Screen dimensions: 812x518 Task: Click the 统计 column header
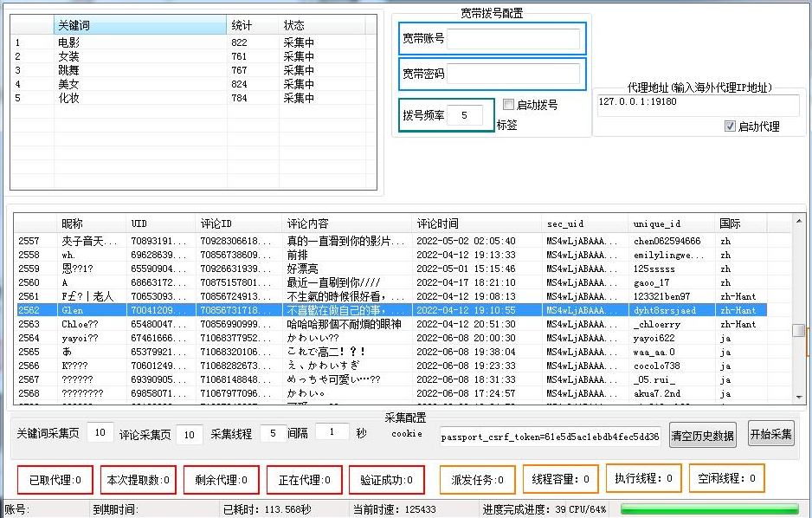pos(251,26)
